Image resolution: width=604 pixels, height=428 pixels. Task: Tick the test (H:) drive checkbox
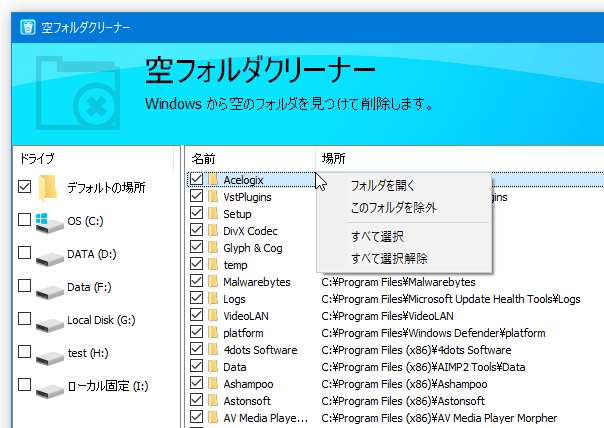[x=25, y=352]
